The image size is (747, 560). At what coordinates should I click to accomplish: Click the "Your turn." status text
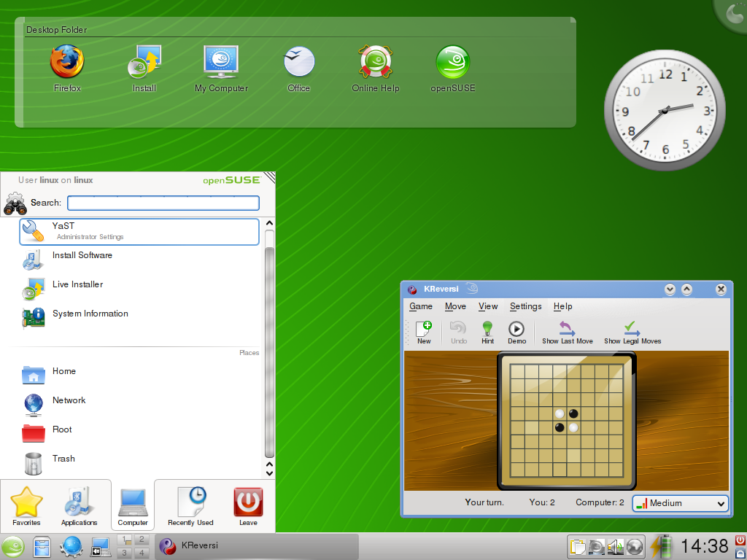coord(484,502)
